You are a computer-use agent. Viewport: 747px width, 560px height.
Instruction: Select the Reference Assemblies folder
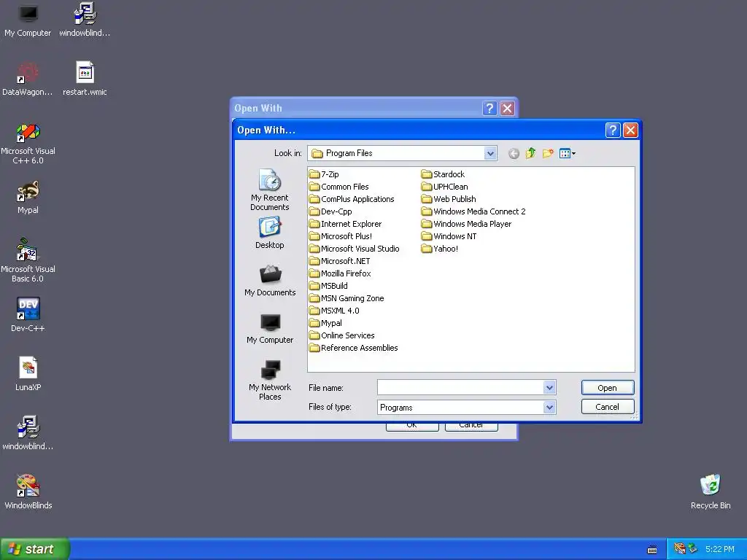(x=354, y=348)
